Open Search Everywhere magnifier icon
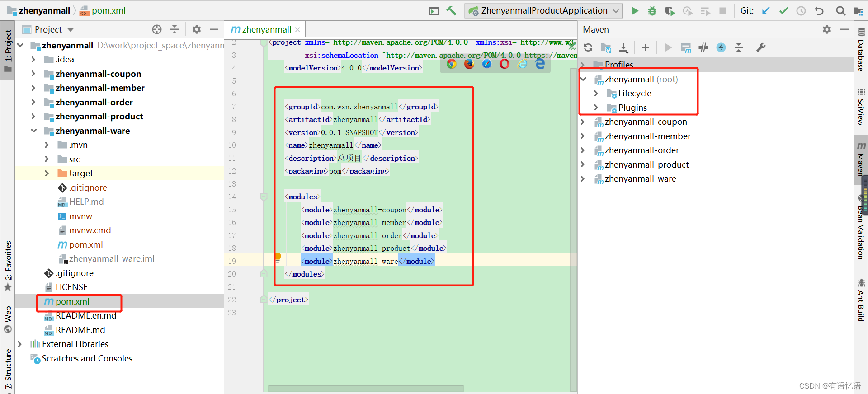Screen dimensions: 868x394 (840, 11)
